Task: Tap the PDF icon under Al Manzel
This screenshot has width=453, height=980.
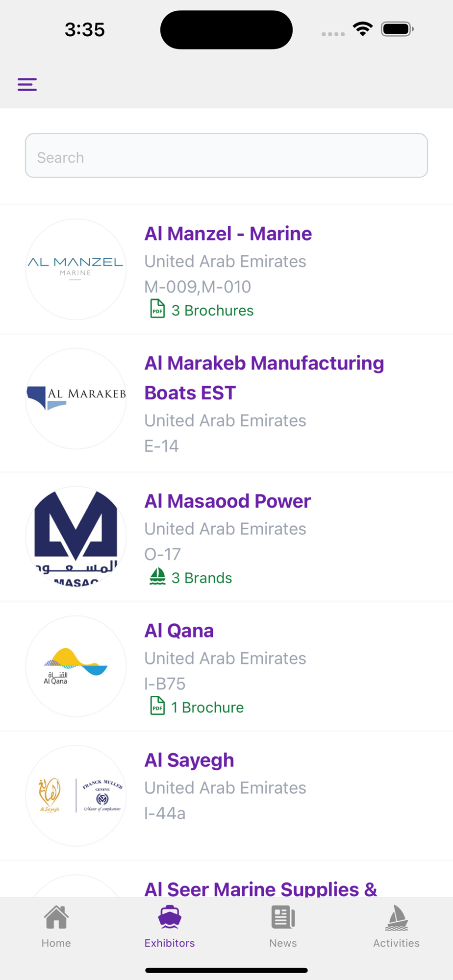Action: click(157, 309)
